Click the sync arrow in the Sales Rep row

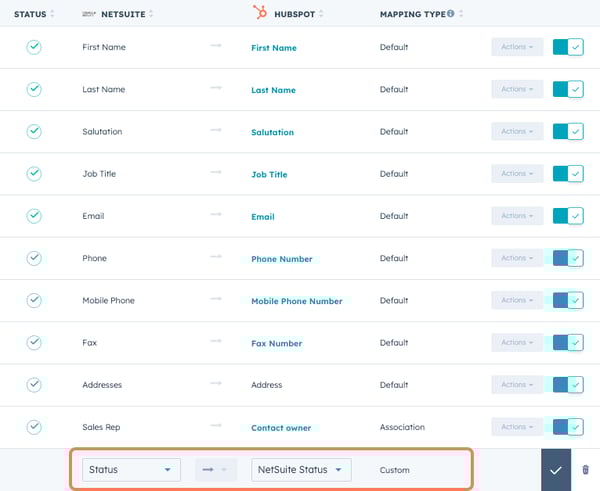[x=216, y=425]
